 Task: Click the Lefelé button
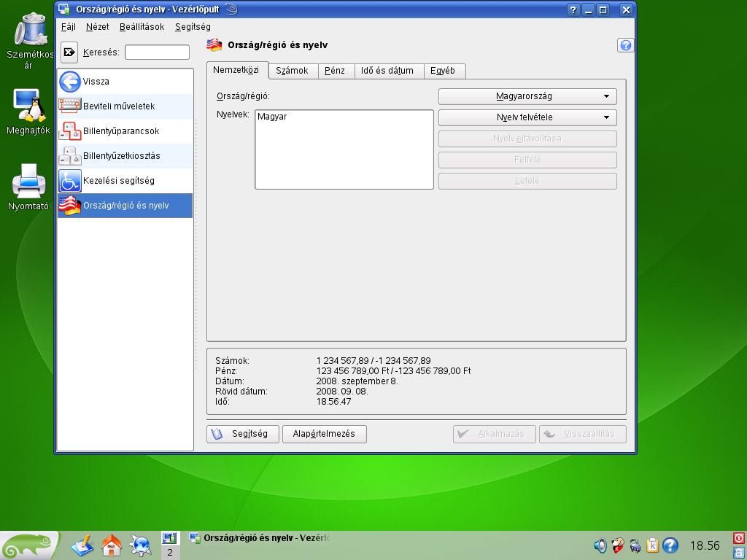(527, 181)
